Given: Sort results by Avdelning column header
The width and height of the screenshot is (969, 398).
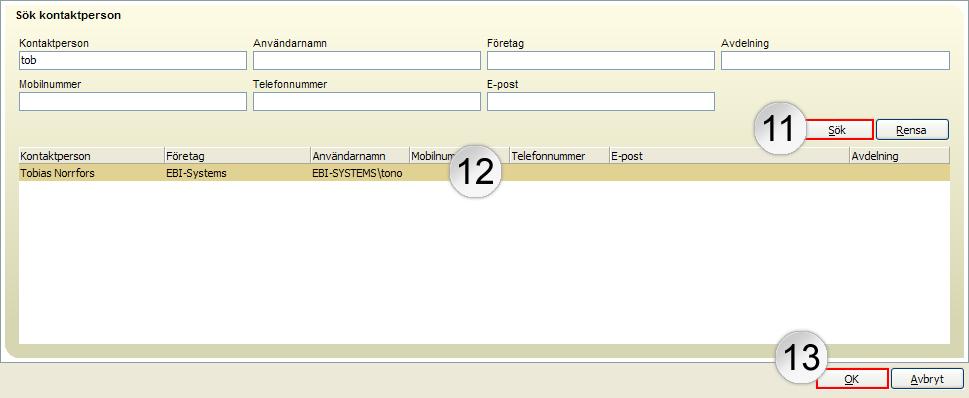Looking at the screenshot, I should [900, 156].
